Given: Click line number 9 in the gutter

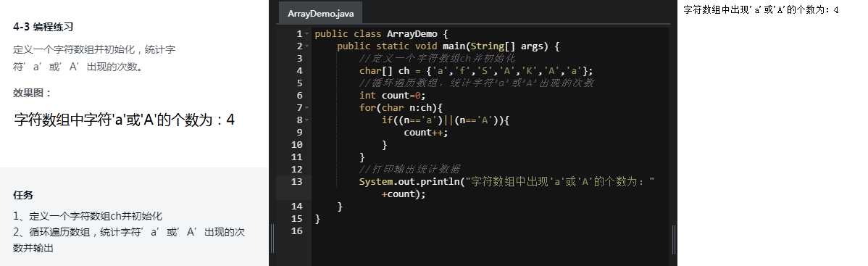Looking at the screenshot, I should [299, 132].
